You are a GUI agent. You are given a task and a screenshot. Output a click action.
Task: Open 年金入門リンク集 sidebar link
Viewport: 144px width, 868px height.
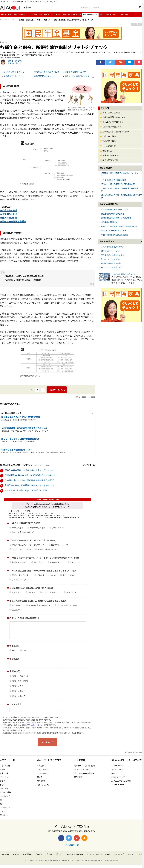pos(110,160)
